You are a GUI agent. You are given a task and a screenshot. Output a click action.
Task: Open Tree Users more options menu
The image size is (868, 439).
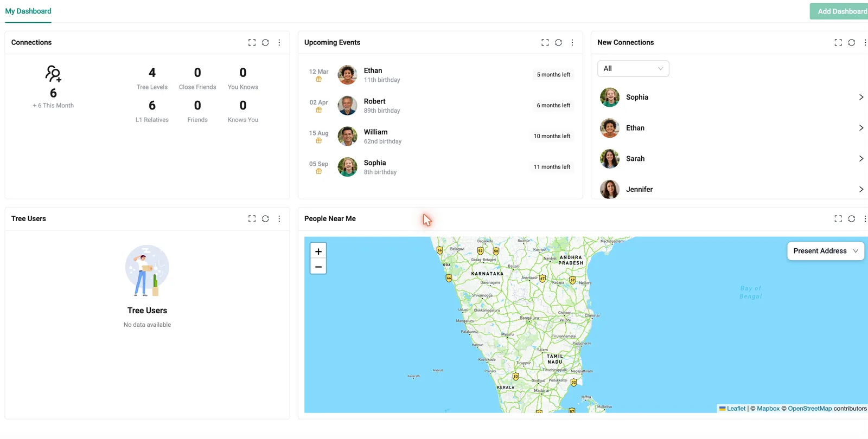(279, 218)
